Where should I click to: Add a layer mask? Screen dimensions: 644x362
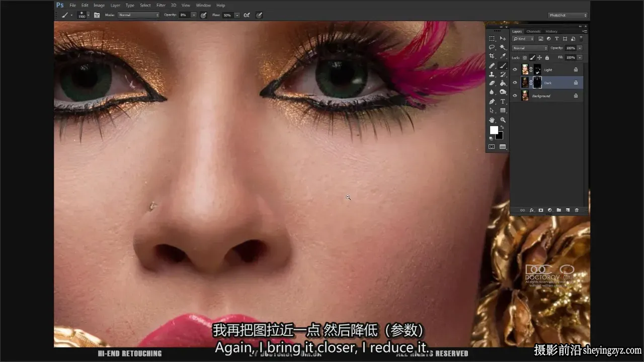pyautogui.click(x=541, y=210)
